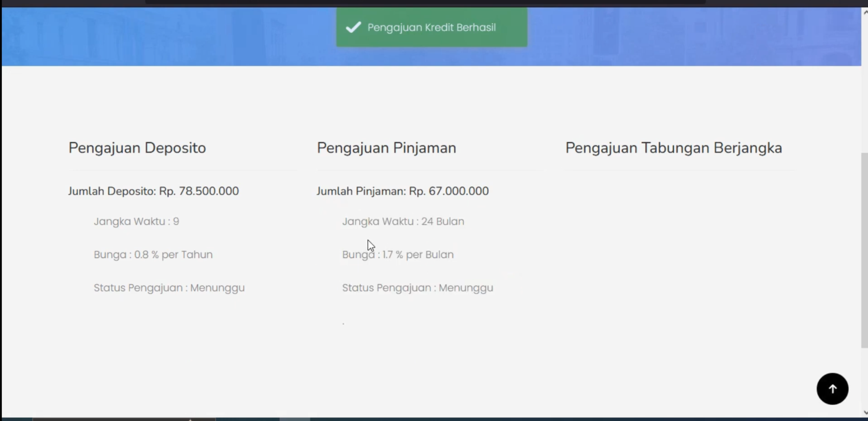
Task: Click Pinjaman "Status Pengajuan : Menunggu" text
Action: coord(418,288)
